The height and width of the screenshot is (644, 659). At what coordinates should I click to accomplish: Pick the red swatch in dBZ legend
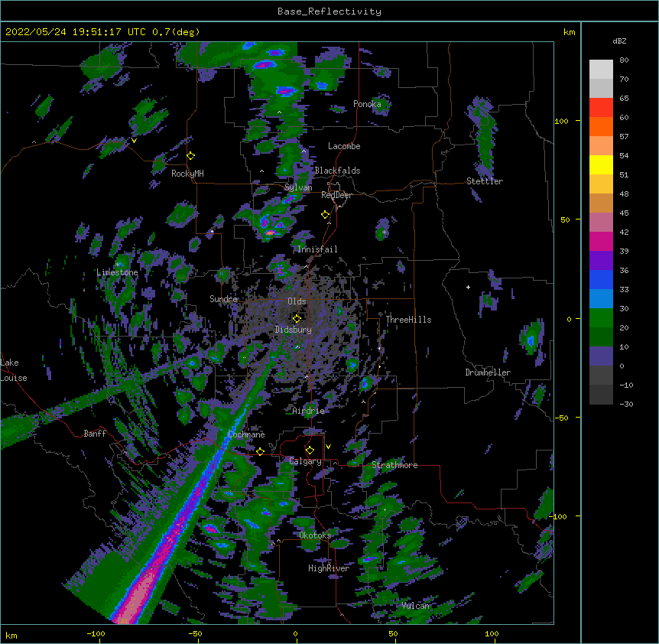click(601, 108)
